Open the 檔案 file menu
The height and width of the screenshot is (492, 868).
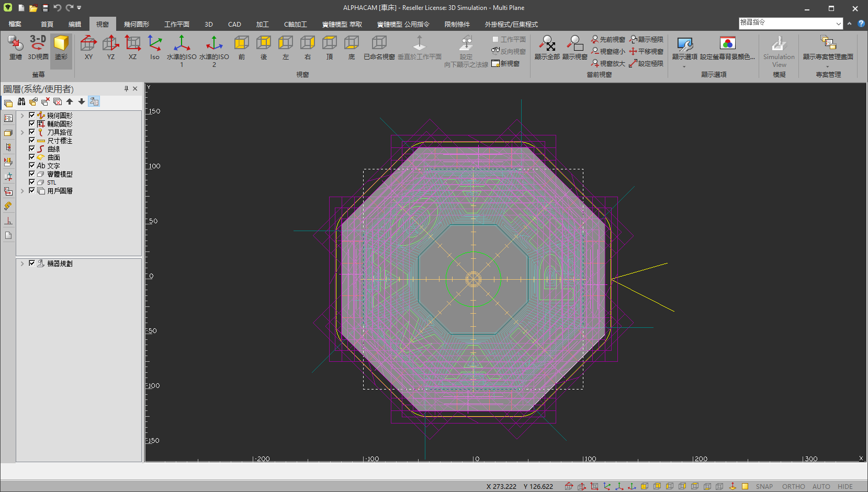(15, 24)
